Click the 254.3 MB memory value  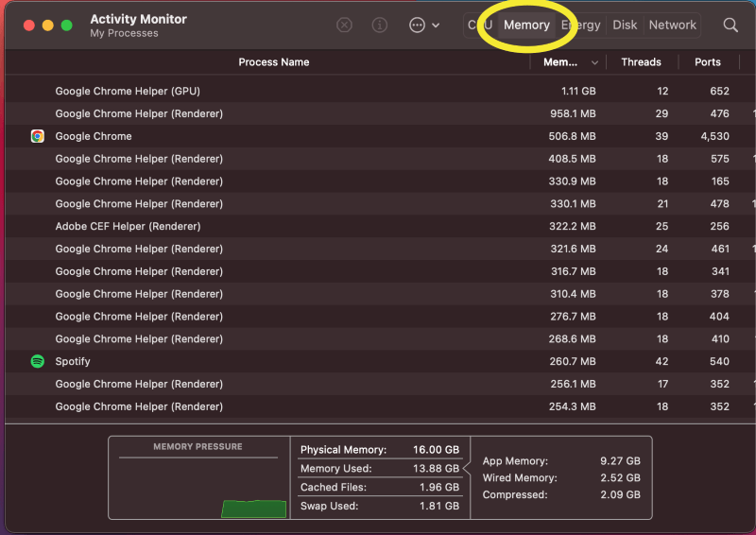pos(573,406)
